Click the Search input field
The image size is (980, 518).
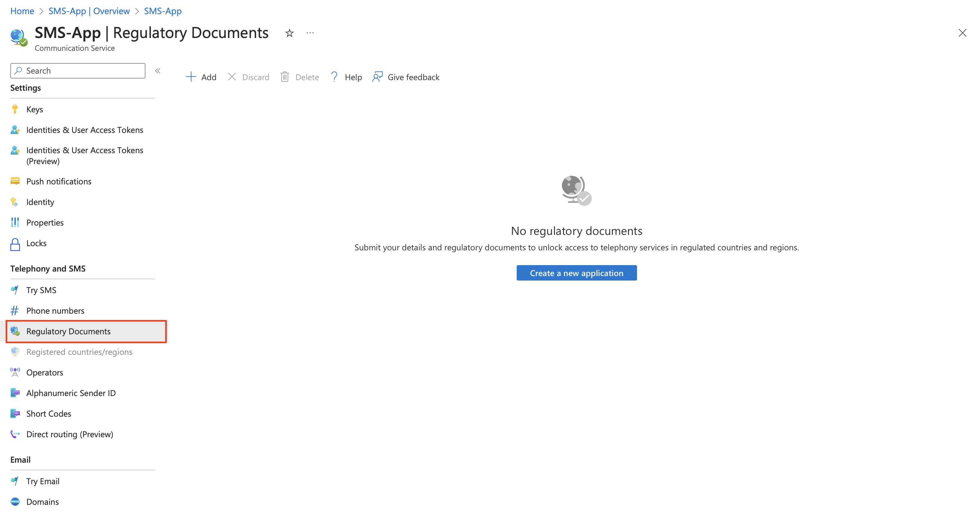78,70
